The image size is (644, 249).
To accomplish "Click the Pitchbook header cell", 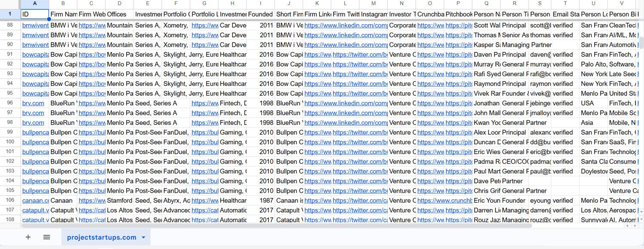I will pos(459,14).
